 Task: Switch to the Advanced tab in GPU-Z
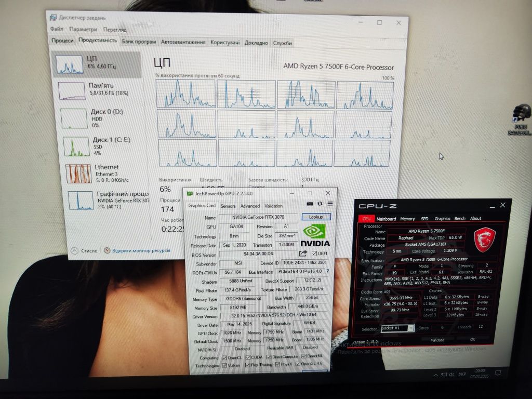250,206
